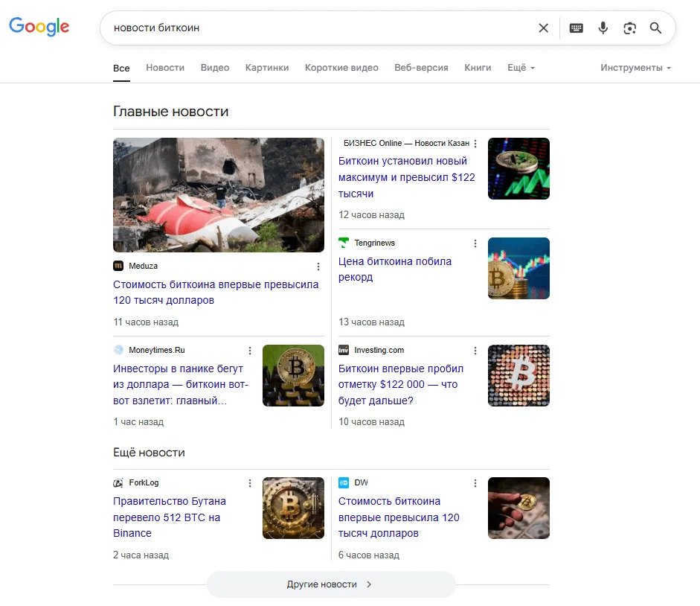
Task: Open Meduza article about bitcoin exceeding 120 thousand
Action: [x=216, y=293]
